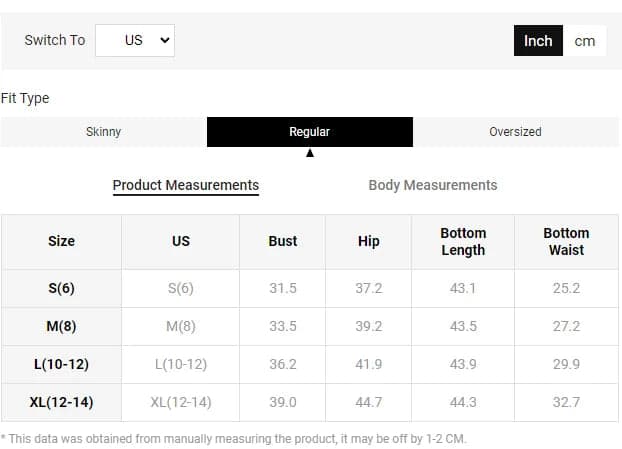622x449 pixels.
Task: Open the US region dropdown
Action: tap(135, 40)
